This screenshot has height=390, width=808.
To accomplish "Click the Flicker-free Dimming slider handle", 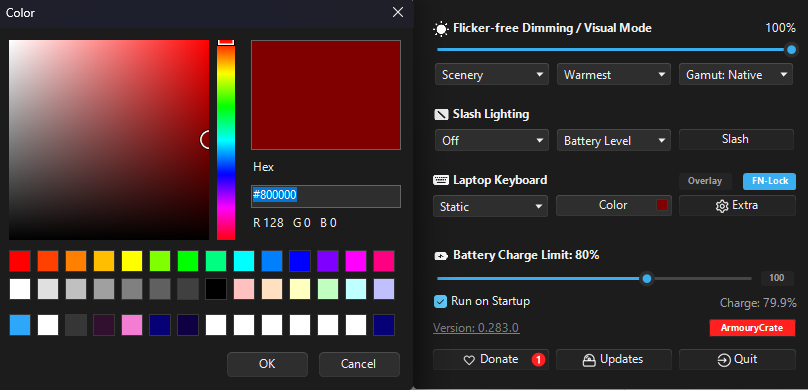I will click(x=792, y=50).
